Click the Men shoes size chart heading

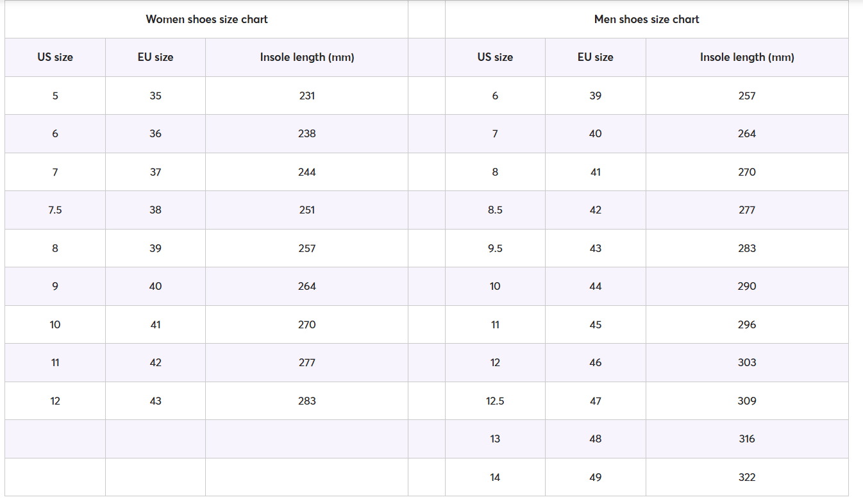pos(646,19)
